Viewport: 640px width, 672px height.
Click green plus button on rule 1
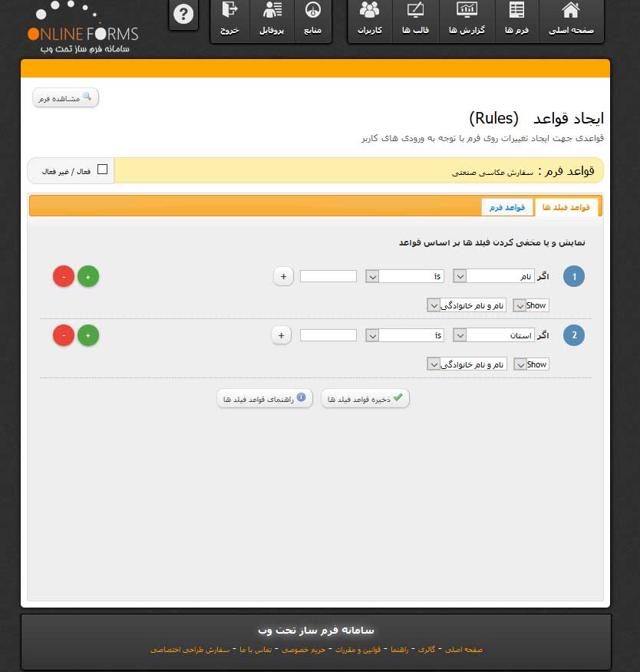click(x=88, y=276)
